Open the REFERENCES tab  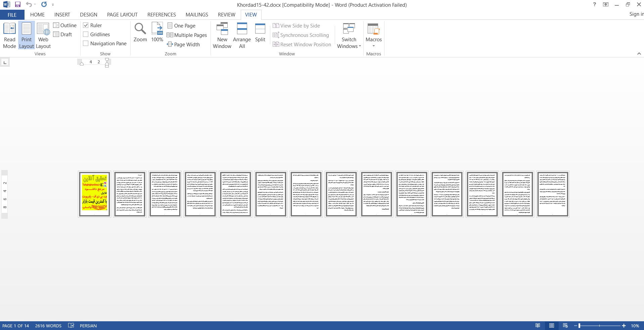click(x=162, y=15)
